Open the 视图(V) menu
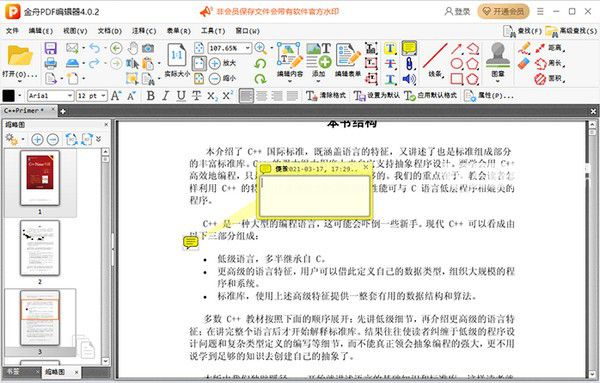Viewport: 600px width, 383px height. point(75,31)
